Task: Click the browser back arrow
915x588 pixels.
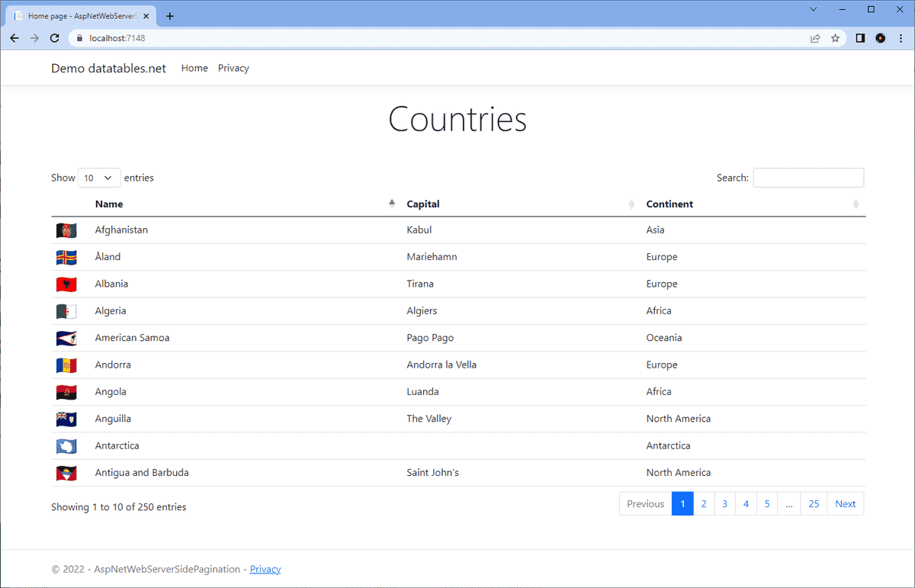Action: pos(14,38)
